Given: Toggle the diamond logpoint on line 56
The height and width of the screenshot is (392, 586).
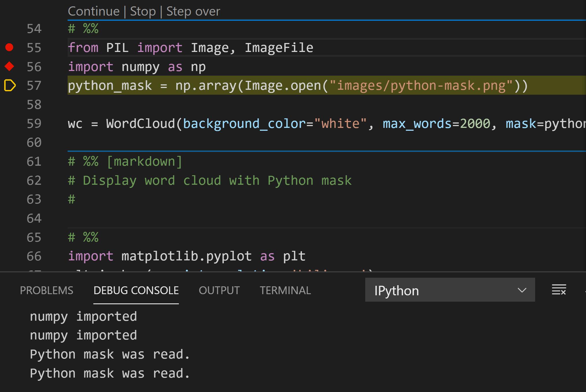Looking at the screenshot, I should pos(9,66).
